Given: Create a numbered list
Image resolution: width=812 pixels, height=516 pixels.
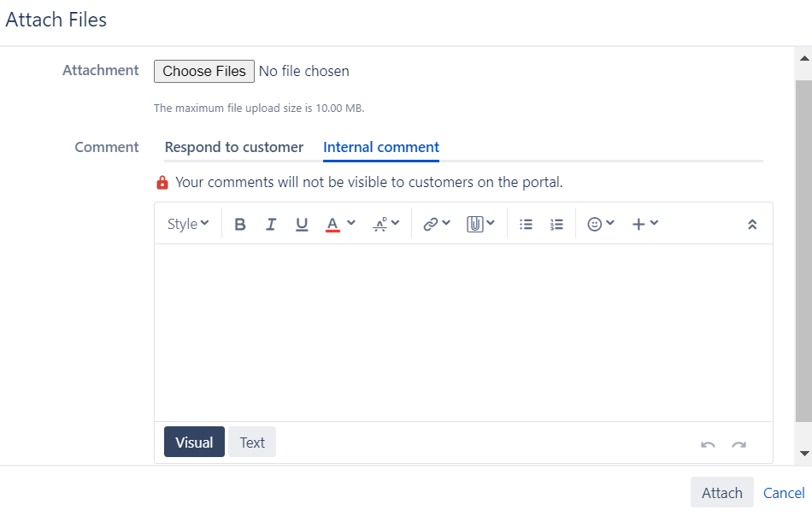Looking at the screenshot, I should [x=556, y=223].
